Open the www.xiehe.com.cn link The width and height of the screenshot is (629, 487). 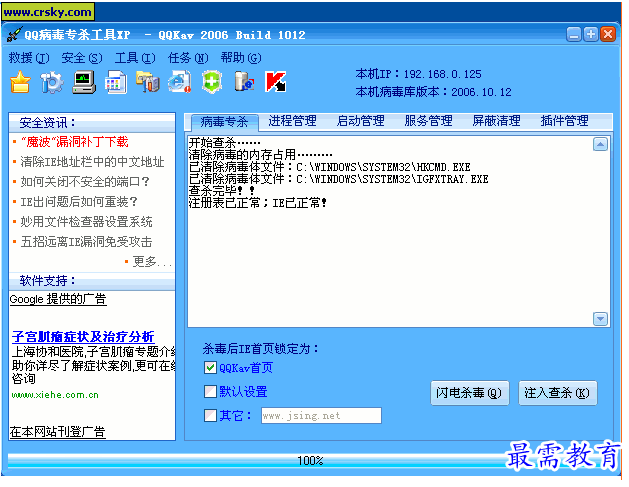55,395
